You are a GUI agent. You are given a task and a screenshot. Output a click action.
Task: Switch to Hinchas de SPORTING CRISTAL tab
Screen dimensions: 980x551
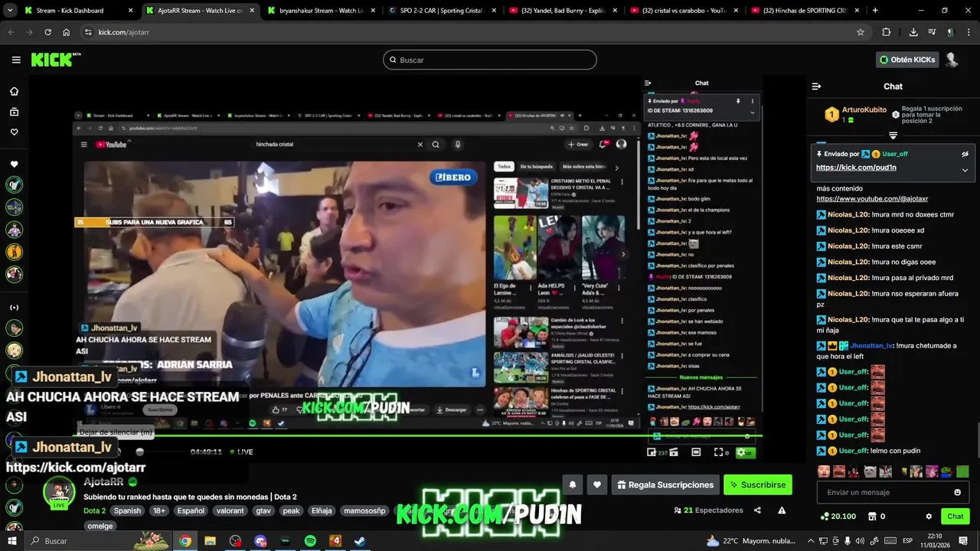804,11
